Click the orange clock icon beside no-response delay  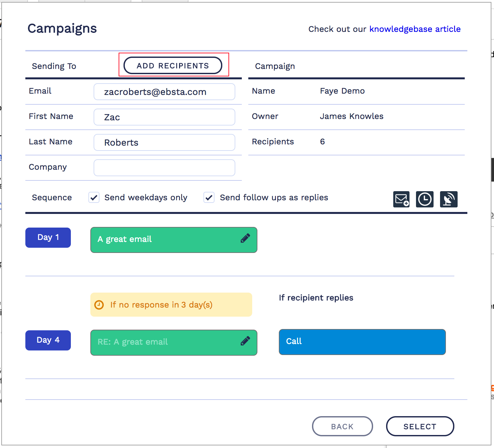(x=99, y=305)
